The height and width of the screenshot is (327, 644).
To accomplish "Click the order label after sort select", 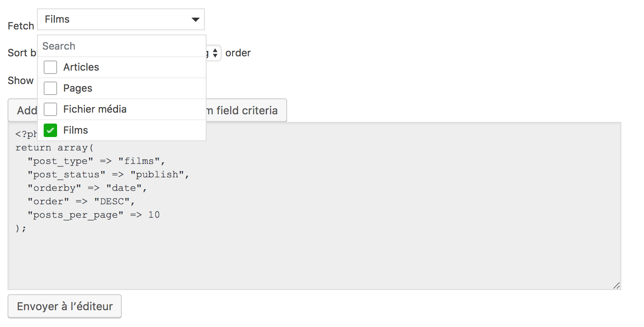I will coord(238,53).
